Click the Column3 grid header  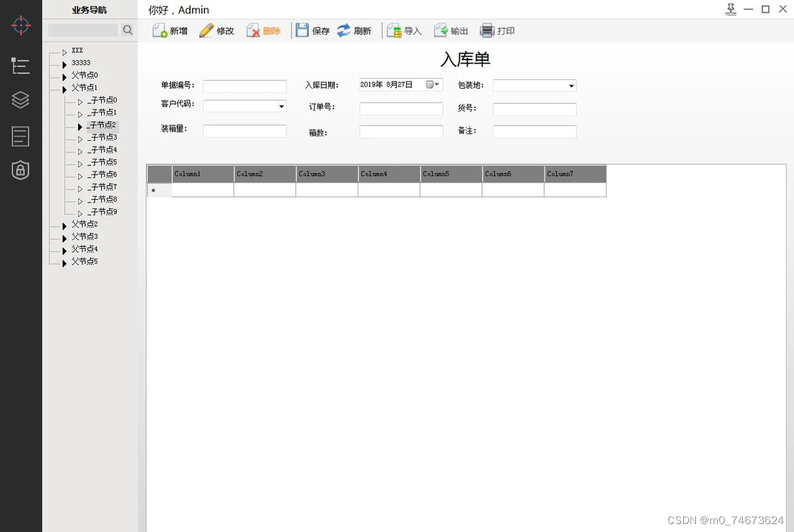pos(327,173)
